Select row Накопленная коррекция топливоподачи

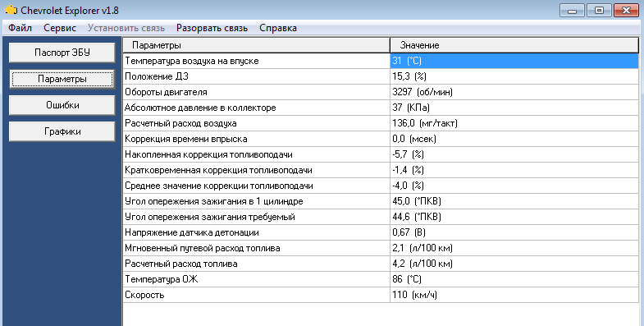pyautogui.click(x=381, y=154)
